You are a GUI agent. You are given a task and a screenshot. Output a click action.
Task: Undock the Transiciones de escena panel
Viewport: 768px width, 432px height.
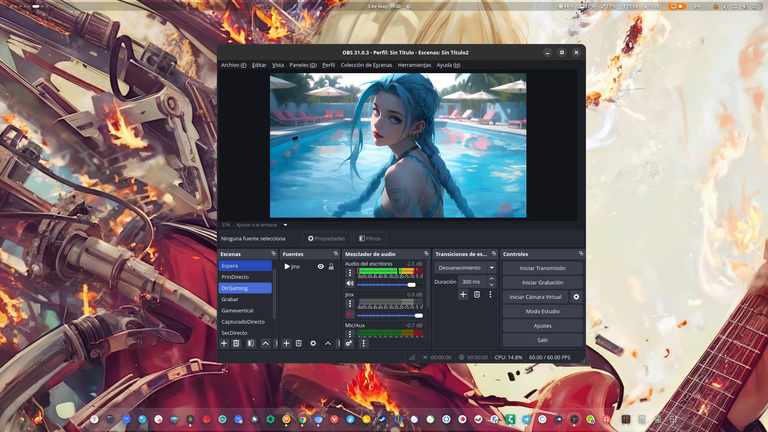[x=494, y=254]
